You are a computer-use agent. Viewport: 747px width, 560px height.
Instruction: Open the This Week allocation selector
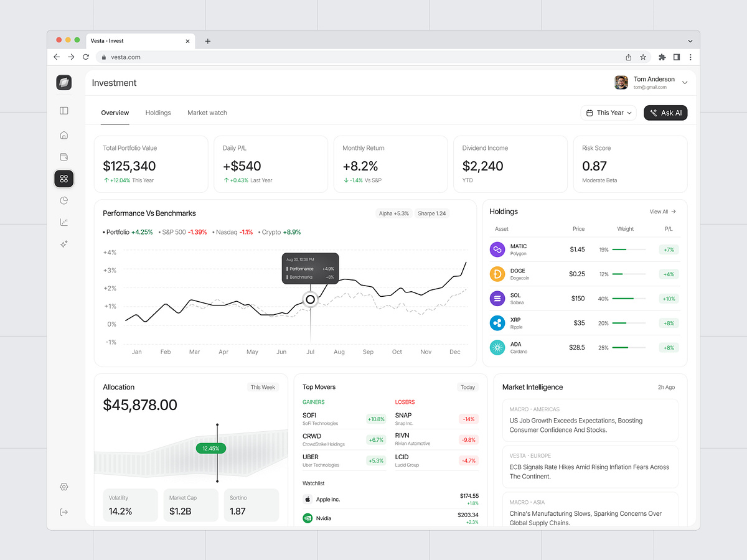tap(263, 387)
